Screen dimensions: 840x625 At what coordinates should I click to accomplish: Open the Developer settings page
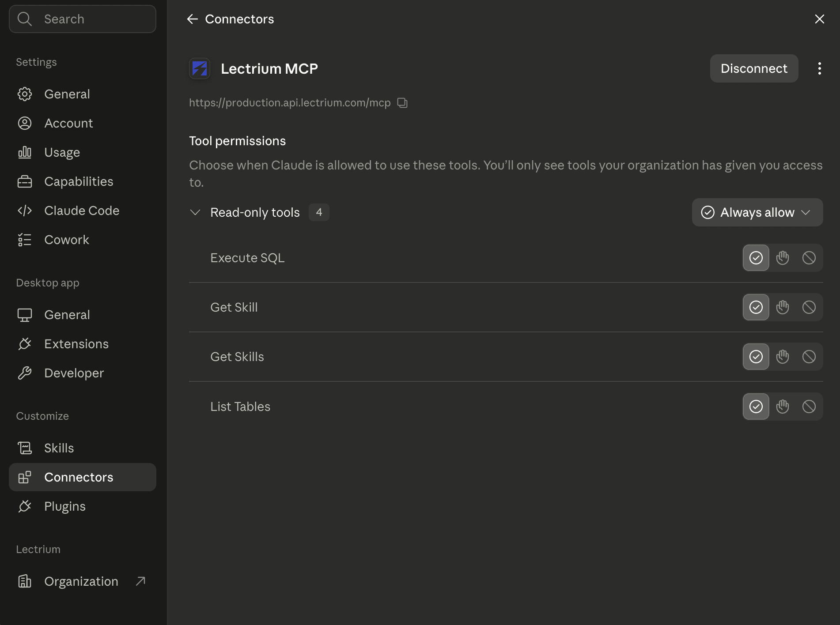pos(83,373)
